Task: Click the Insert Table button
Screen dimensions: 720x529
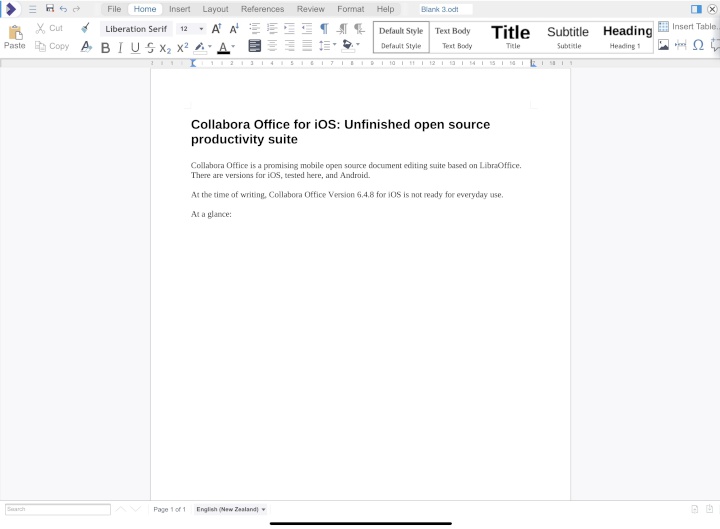Action: click(686, 26)
